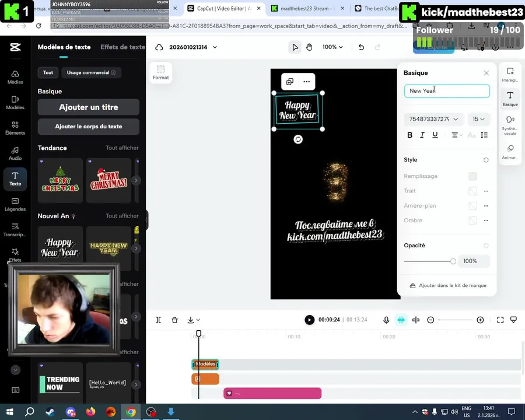
Task: Open the download export dropdown in timeline
Action: pyautogui.click(x=194, y=320)
